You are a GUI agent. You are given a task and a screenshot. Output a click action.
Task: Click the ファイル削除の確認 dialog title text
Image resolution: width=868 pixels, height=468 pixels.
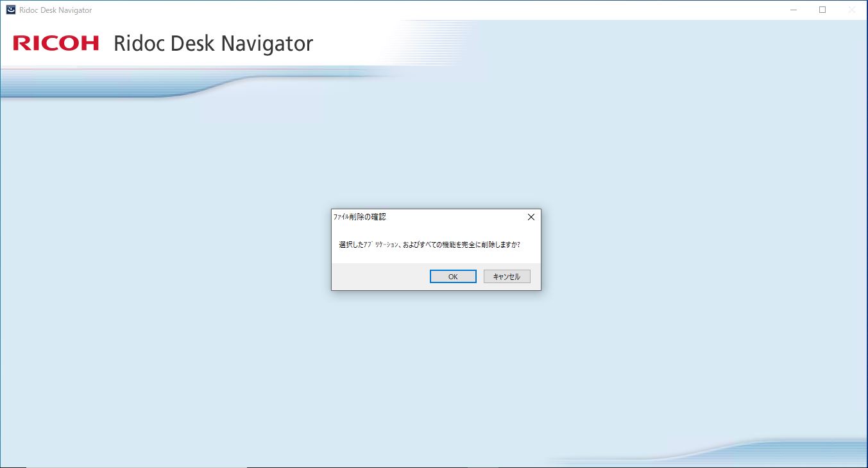(360, 217)
